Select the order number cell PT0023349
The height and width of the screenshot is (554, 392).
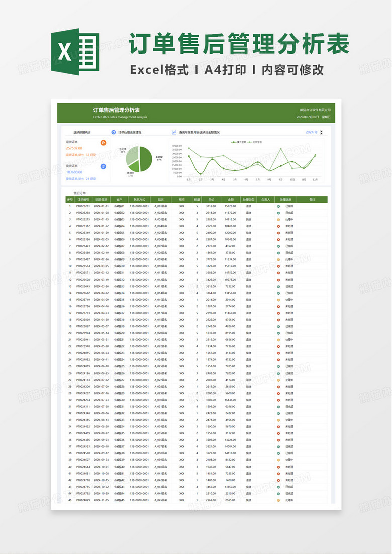83,233
